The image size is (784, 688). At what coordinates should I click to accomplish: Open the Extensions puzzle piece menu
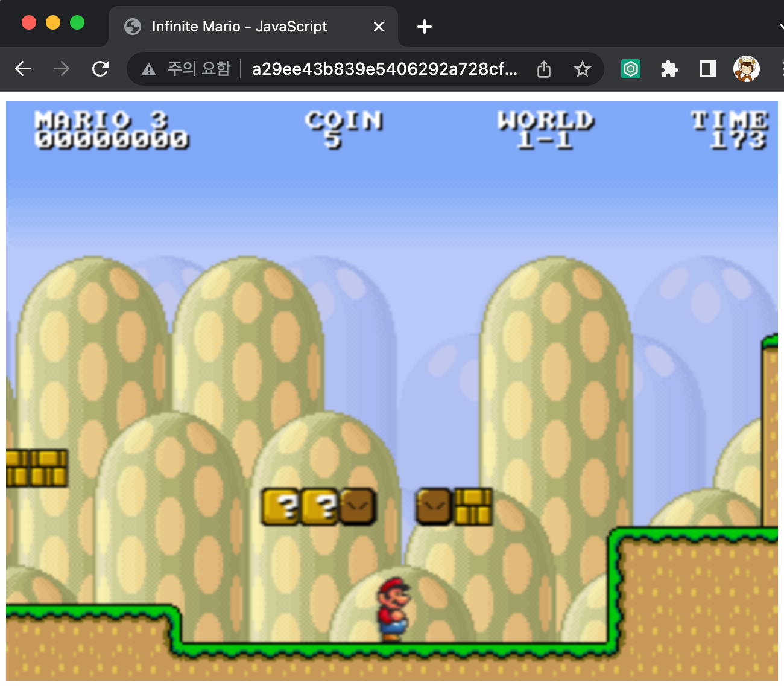669,69
